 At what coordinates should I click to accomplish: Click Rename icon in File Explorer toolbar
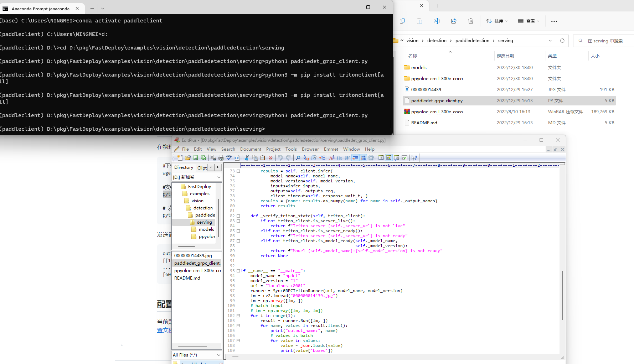tap(437, 21)
